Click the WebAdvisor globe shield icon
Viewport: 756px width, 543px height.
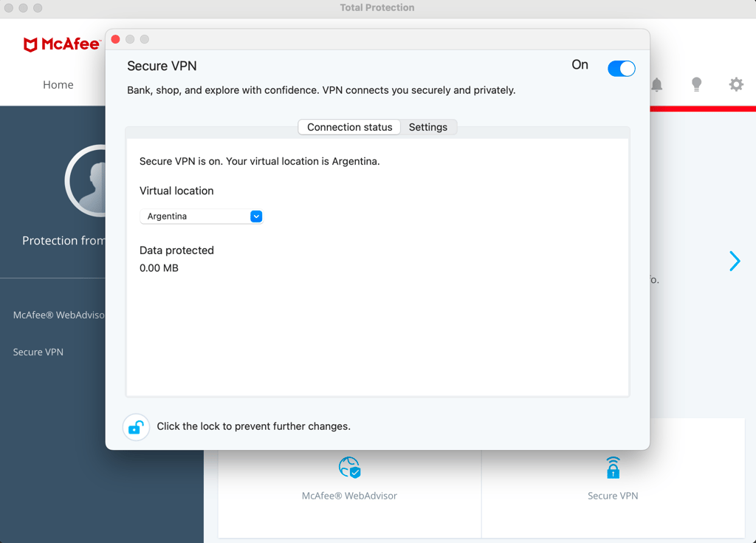(x=349, y=467)
